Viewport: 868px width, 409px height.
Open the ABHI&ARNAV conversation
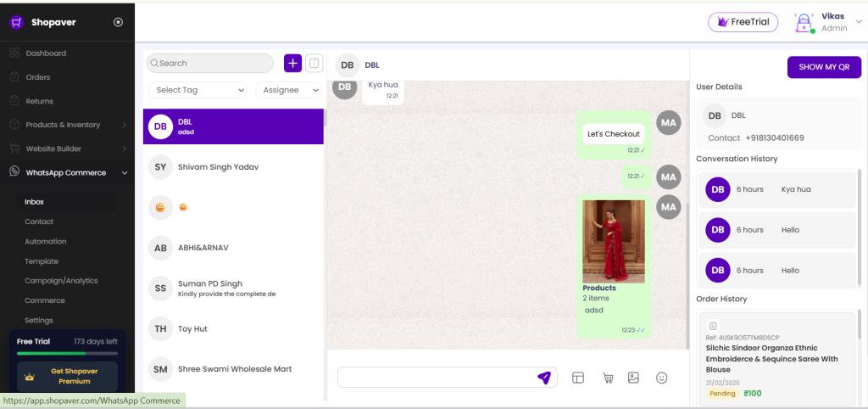pyautogui.click(x=233, y=248)
